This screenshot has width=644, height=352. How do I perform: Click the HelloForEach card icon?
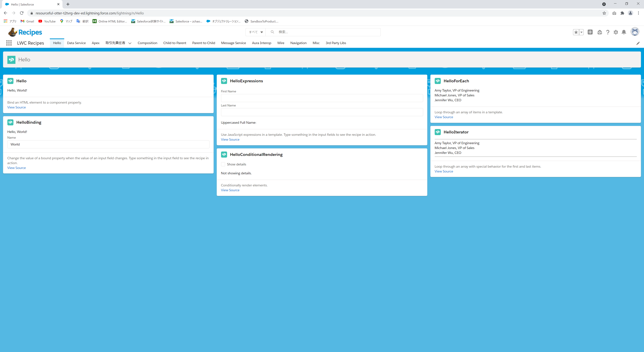click(x=438, y=81)
